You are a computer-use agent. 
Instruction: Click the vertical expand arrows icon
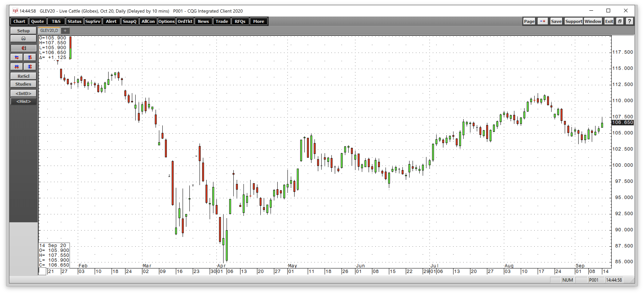(30, 57)
